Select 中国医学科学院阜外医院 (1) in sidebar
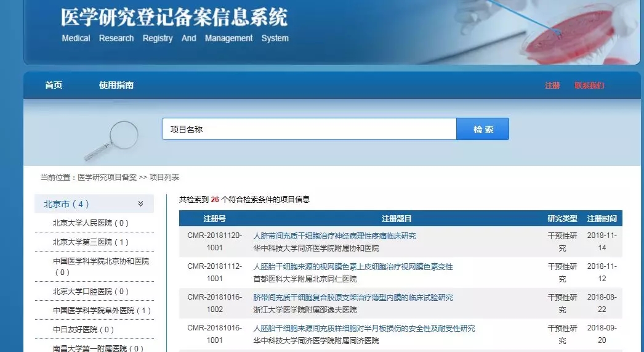 [102, 311]
